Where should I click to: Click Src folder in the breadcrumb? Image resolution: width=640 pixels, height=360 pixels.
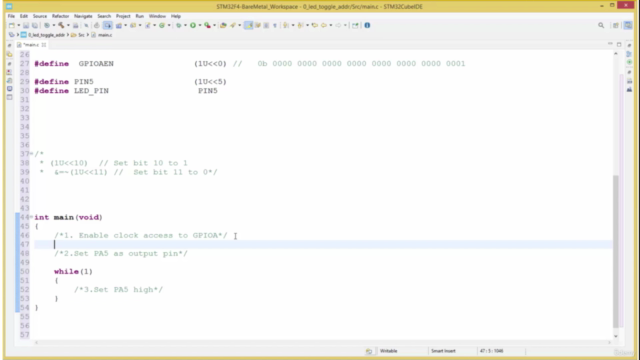tap(81, 35)
